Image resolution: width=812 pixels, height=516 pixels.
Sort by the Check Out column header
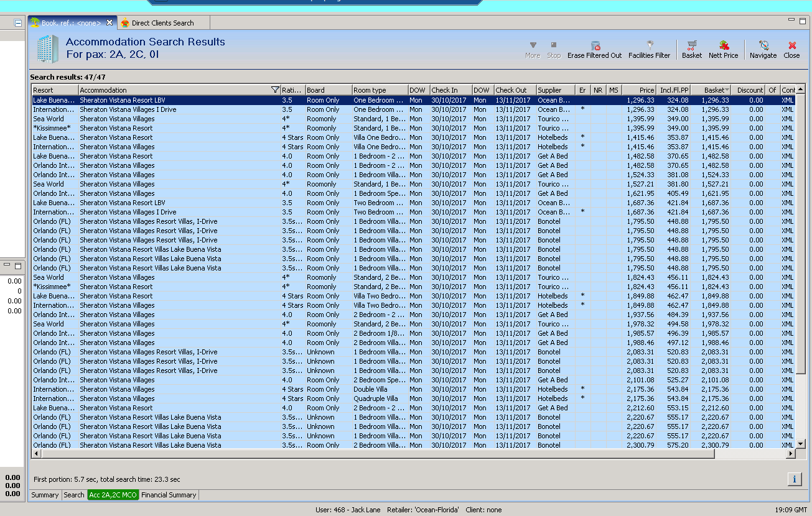[x=515, y=90]
